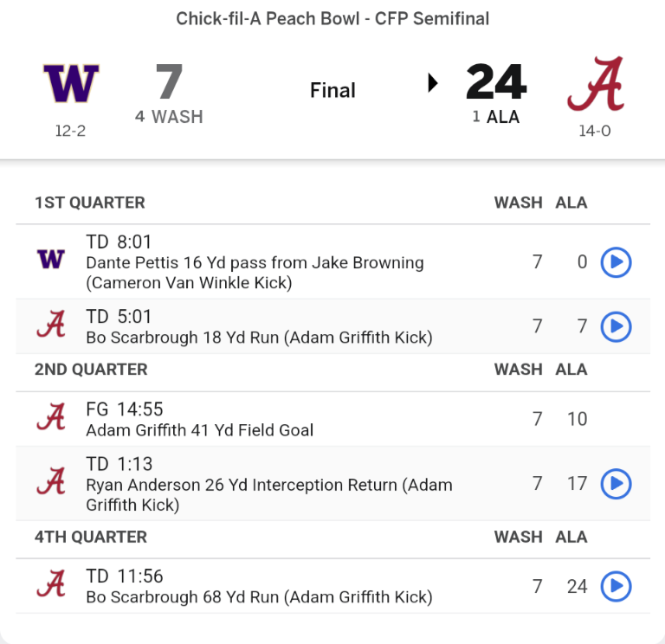Play Ryan Anderson interception return video
Image resolution: width=665 pixels, height=644 pixels.
616,483
